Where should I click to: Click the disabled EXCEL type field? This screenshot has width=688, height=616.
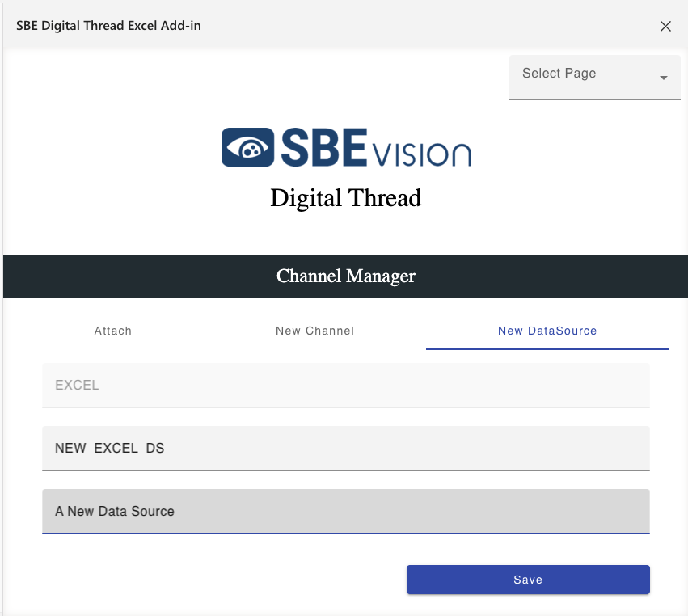tap(345, 386)
